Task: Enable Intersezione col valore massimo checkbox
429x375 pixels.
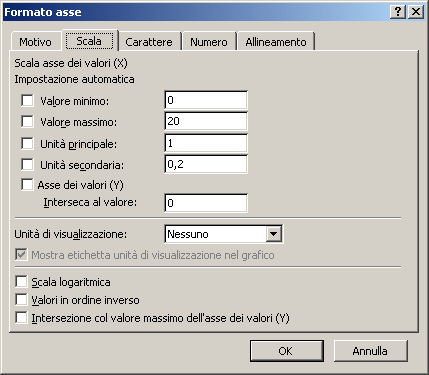Action: click(21, 318)
